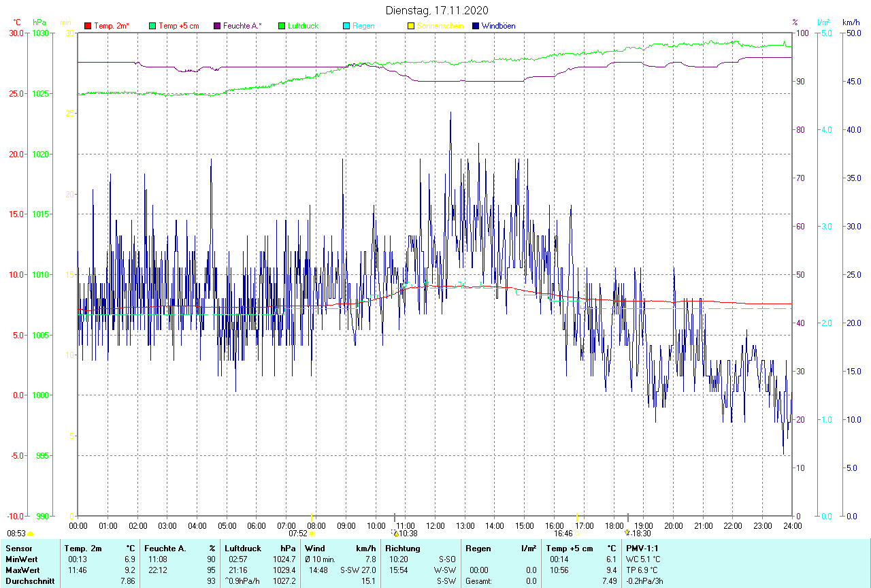This screenshot has height=588, width=871.
Task: Click the Temp. 2m table header
Action: tap(83, 549)
